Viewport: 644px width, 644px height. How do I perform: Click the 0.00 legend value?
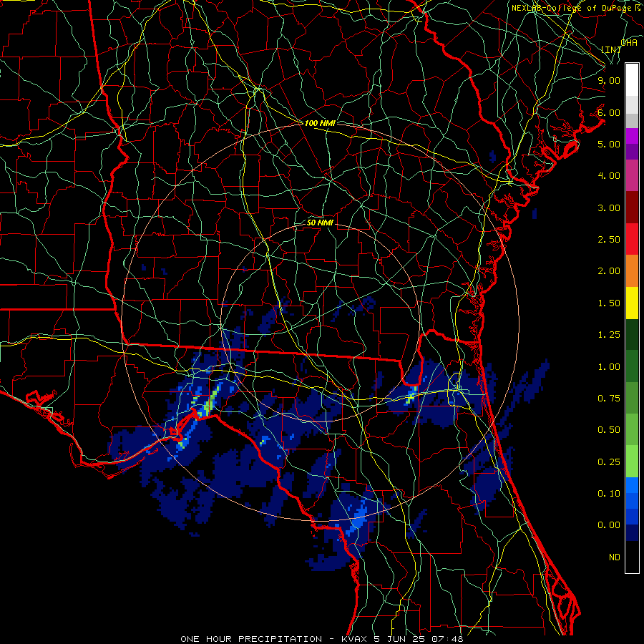click(609, 525)
